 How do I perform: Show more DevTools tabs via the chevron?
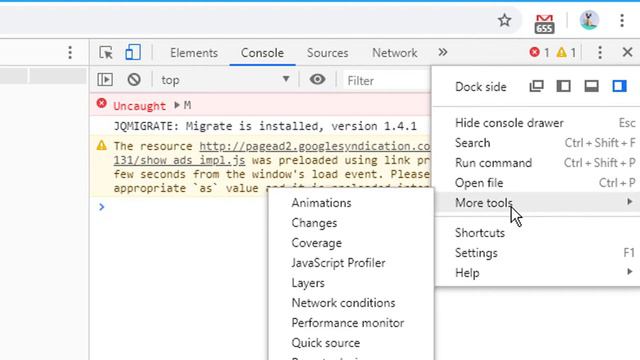pyautogui.click(x=442, y=52)
